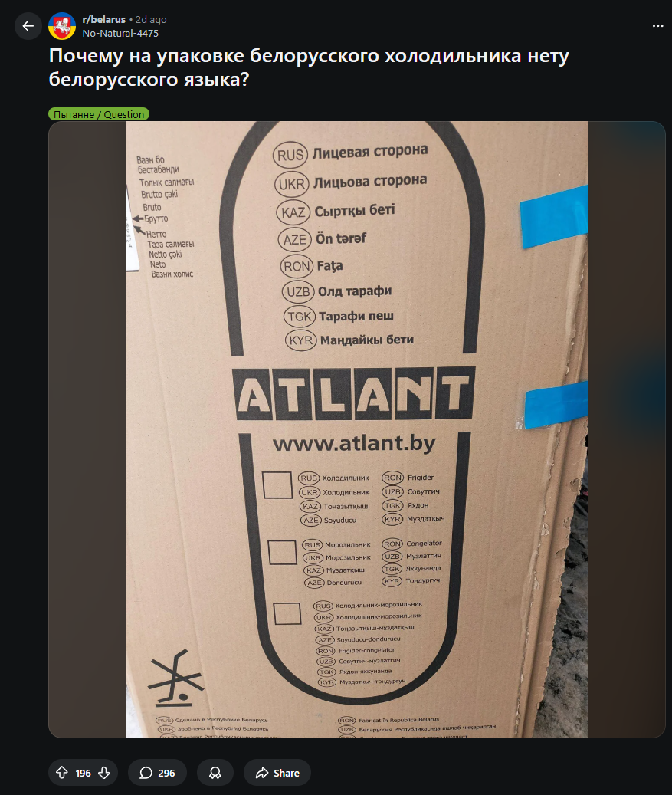Click the post title about белорусского холодильника
The image size is (672, 795).
click(x=309, y=67)
